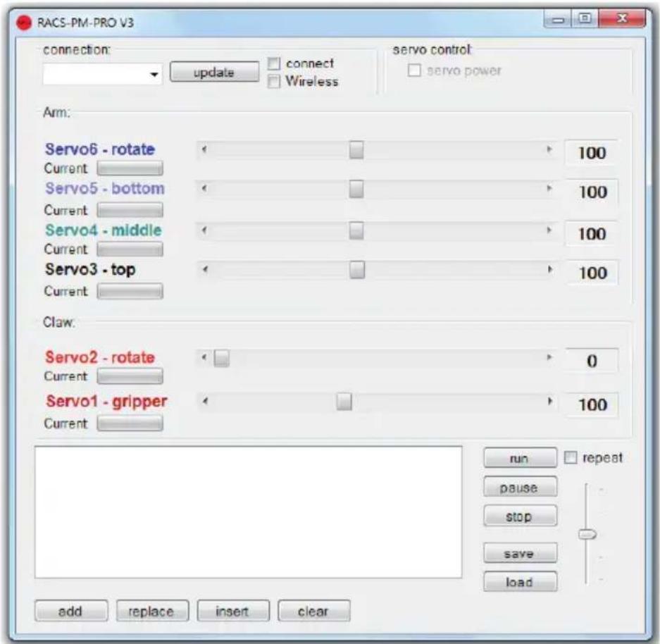Click the Servo1 Current indicator bar
The width and height of the screenshot is (660, 644).
click(130, 423)
